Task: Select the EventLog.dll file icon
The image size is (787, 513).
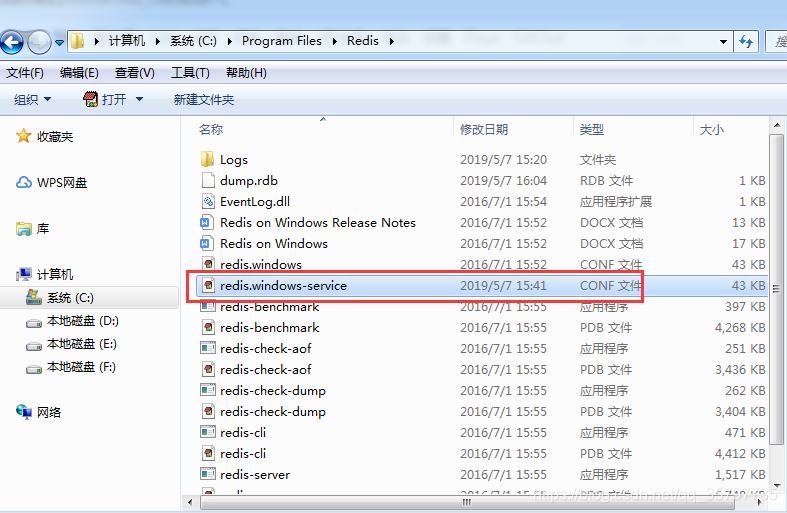Action: point(207,202)
